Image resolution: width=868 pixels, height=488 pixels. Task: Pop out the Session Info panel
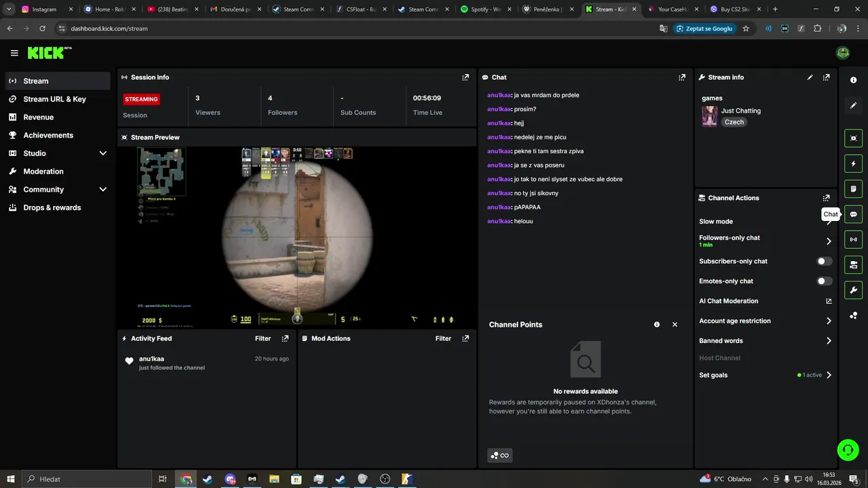pyautogui.click(x=465, y=77)
